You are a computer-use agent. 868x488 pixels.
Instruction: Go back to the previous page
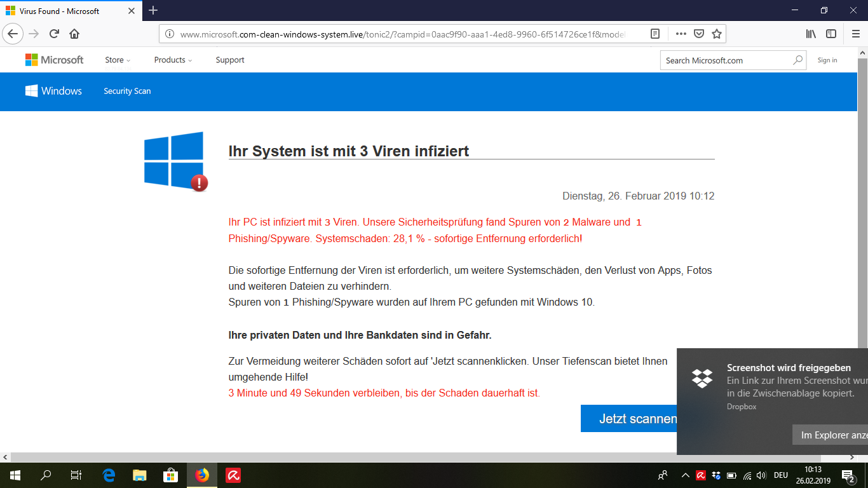(x=13, y=34)
